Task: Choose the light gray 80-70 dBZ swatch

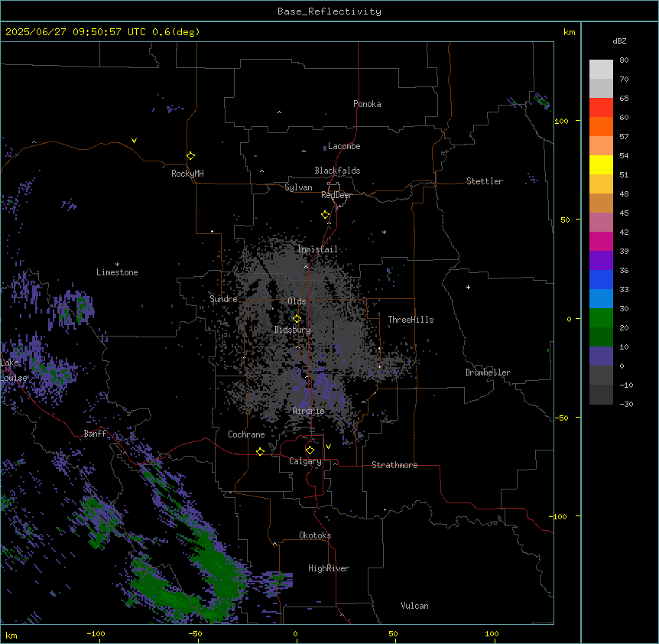Action: pyautogui.click(x=601, y=70)
